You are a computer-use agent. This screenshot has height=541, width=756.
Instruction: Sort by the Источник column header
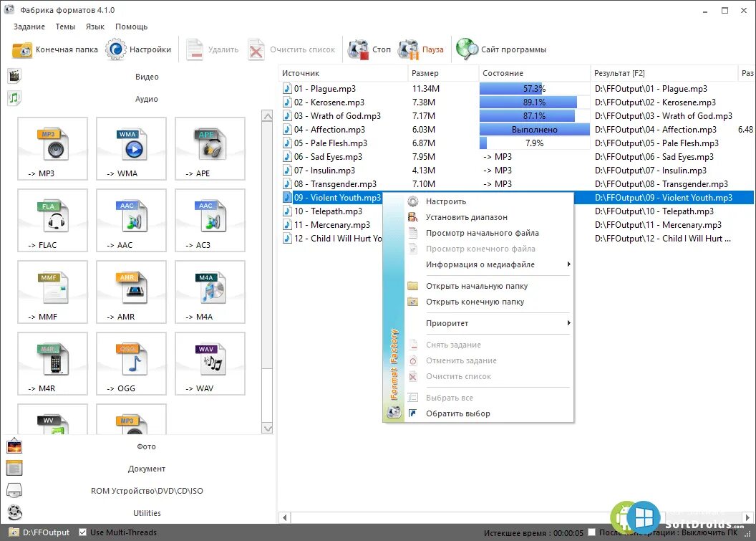[x=344, y=73]
